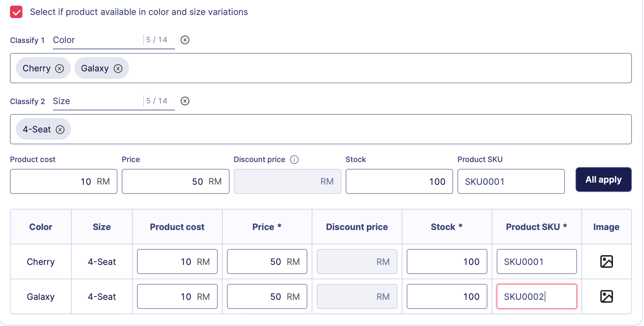Click the bulk Stock input
644x326 pixels.
coord(399,181)
